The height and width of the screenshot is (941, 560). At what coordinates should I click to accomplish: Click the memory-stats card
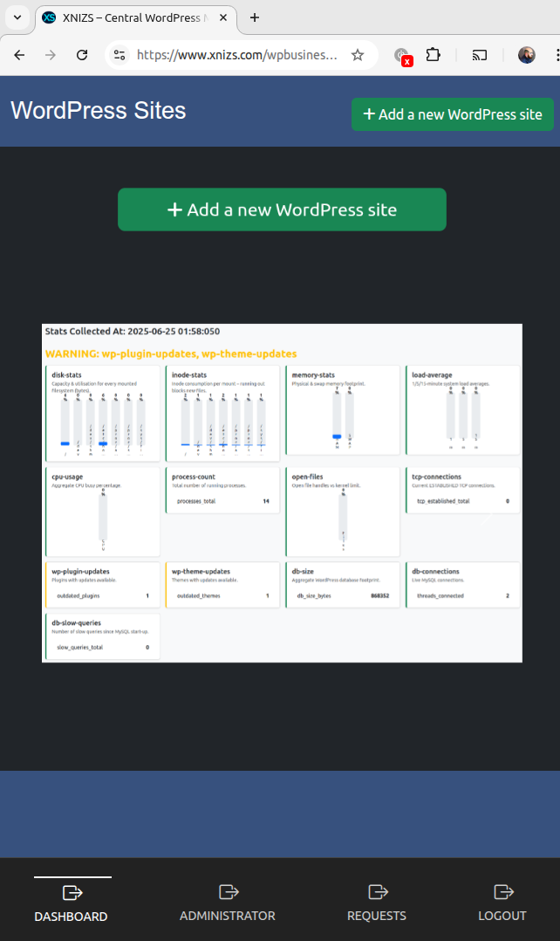pyautogui.click(x=342, y=410)
